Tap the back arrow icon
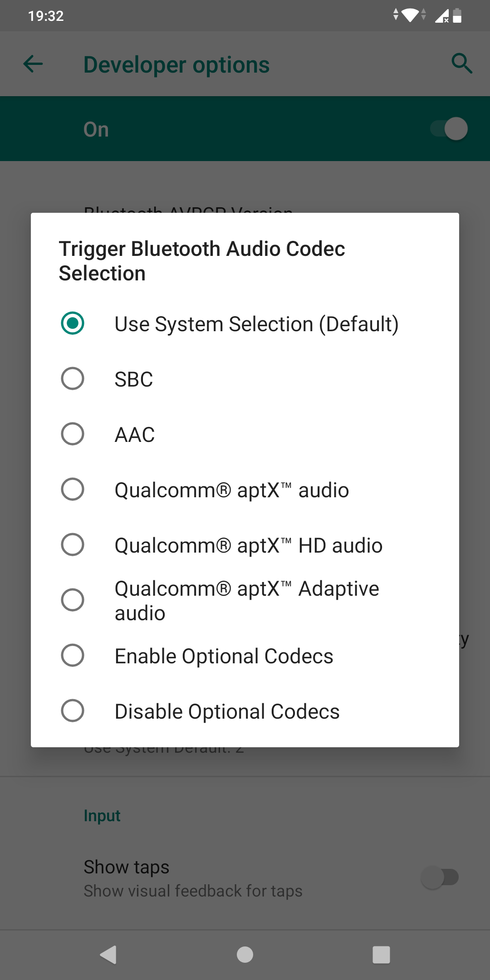This screenshot has width=490, height=980. point(33,64)
